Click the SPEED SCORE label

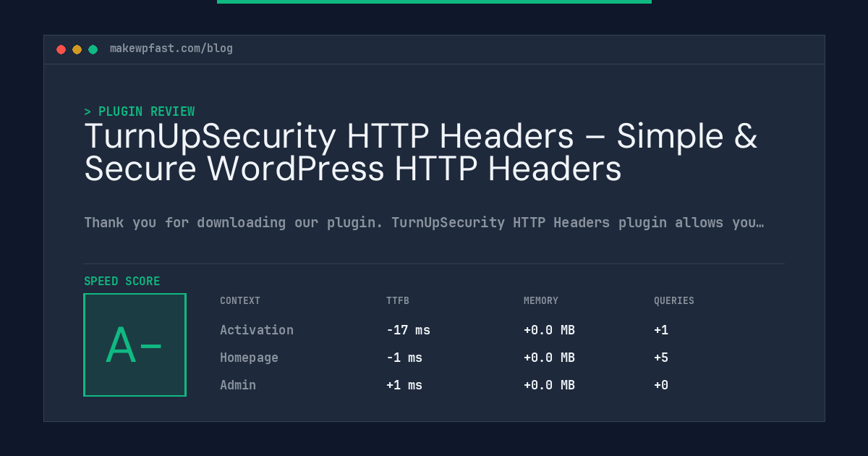click(122, 282)
